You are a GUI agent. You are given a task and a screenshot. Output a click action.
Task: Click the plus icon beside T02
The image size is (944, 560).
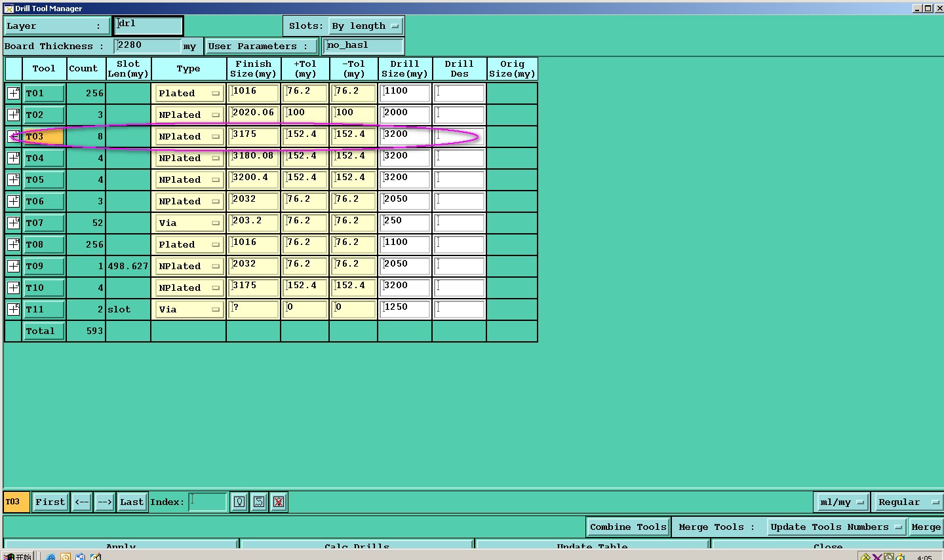click(13, 115)
